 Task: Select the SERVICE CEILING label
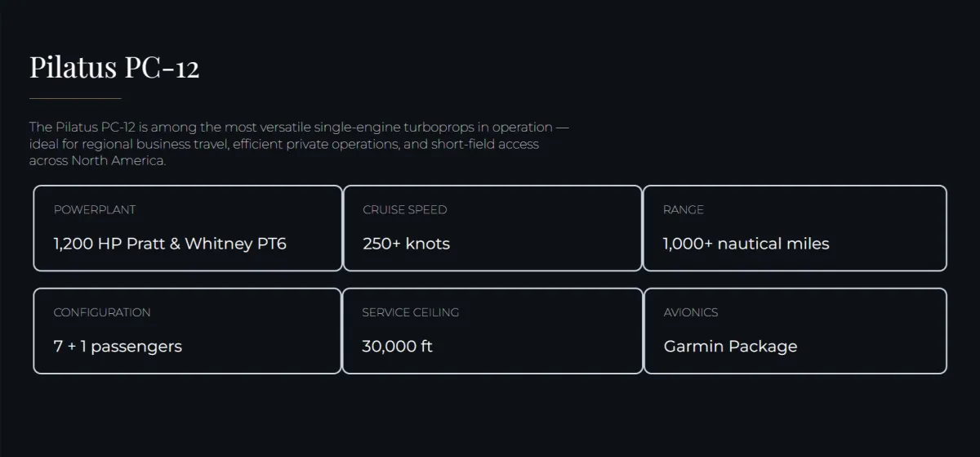[x=410, y=312]
